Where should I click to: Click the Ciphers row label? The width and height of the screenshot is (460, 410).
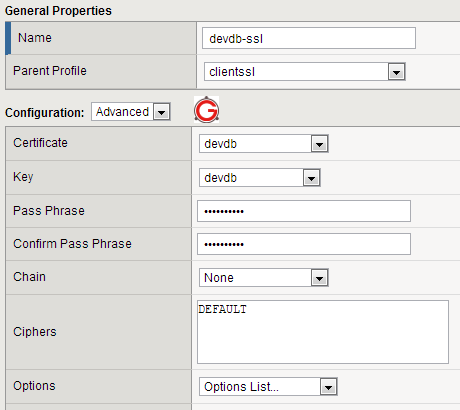point(35,332)
